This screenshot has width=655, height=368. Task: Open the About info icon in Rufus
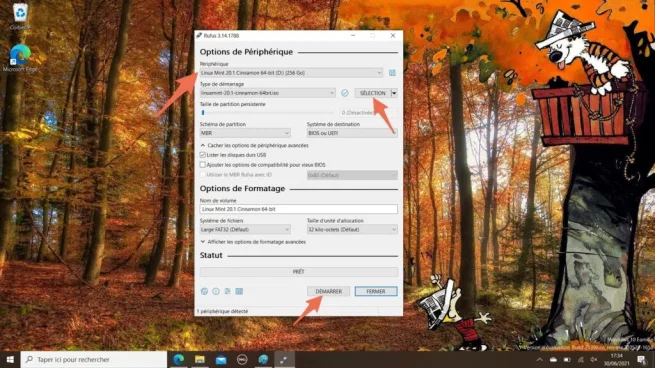click(216, 291)
